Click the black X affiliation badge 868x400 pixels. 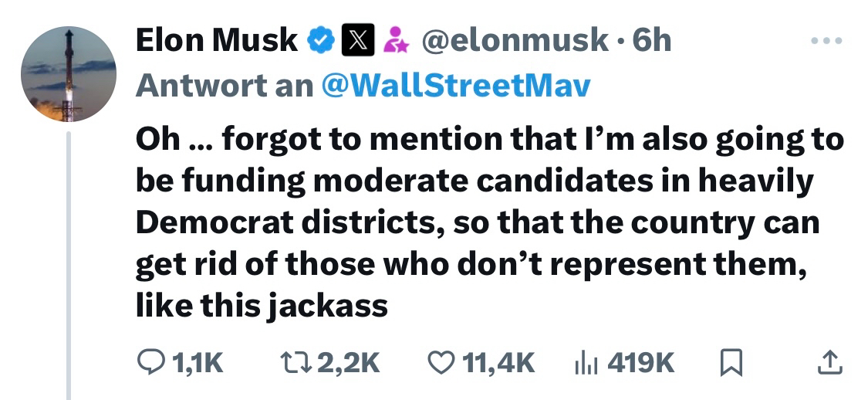coord(357,40)
